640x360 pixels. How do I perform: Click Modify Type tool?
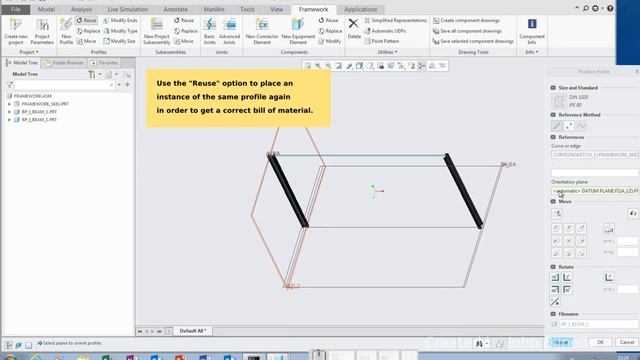(x=120, y=31)
